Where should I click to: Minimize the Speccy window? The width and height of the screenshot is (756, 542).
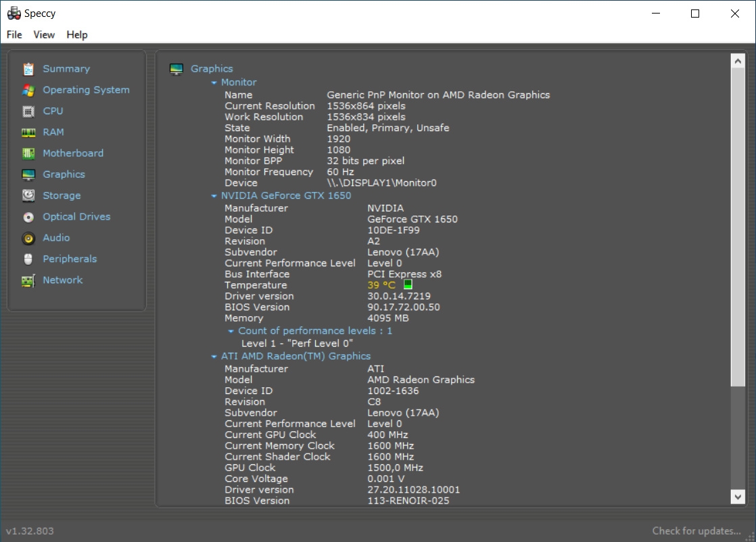tap(656, 14)
